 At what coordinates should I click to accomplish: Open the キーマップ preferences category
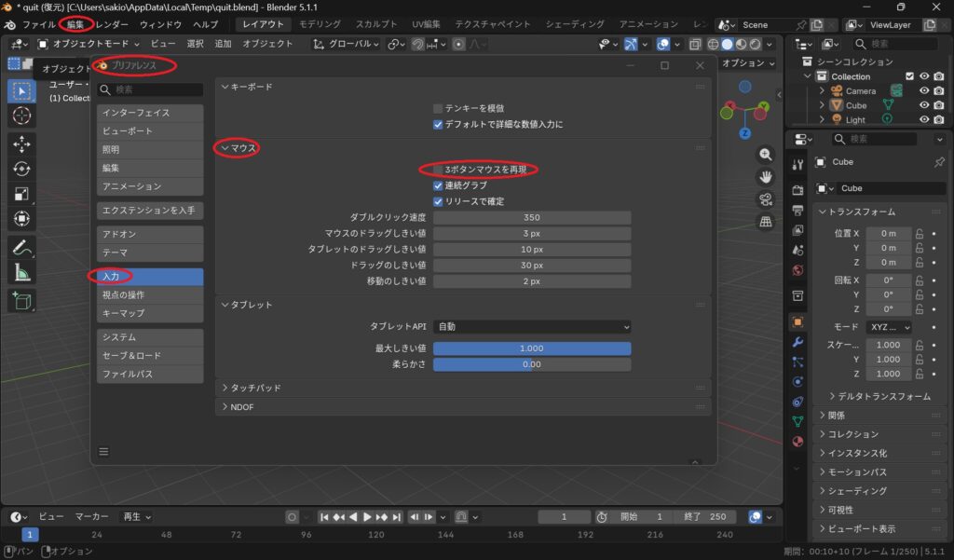pyautogui.click(x=150, y=313)
